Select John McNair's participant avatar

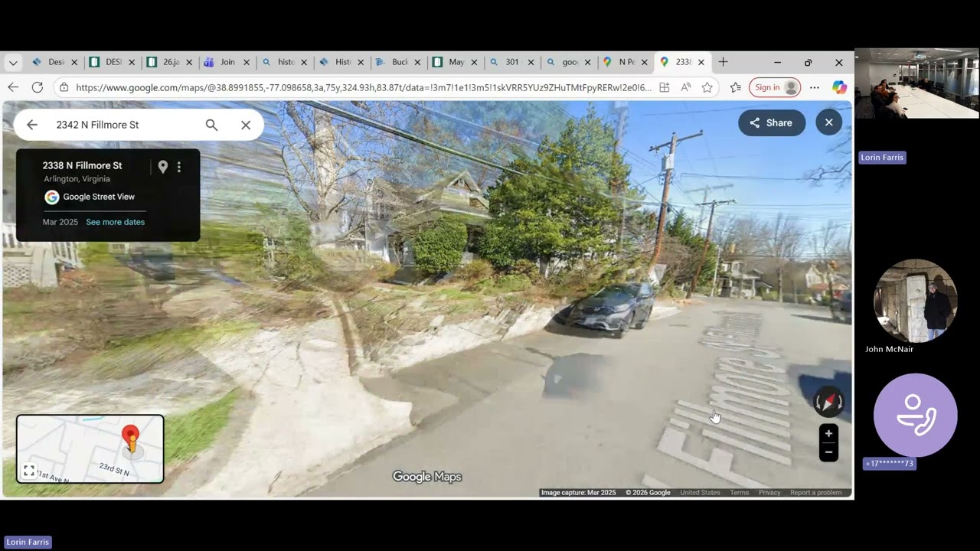916,301
